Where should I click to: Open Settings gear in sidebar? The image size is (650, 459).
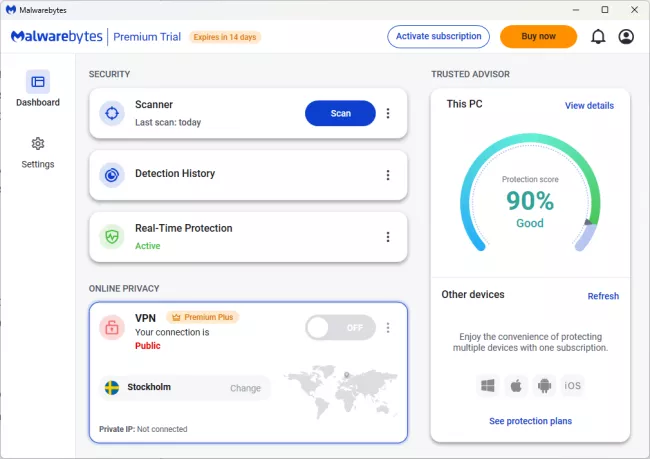pos(38,144)
